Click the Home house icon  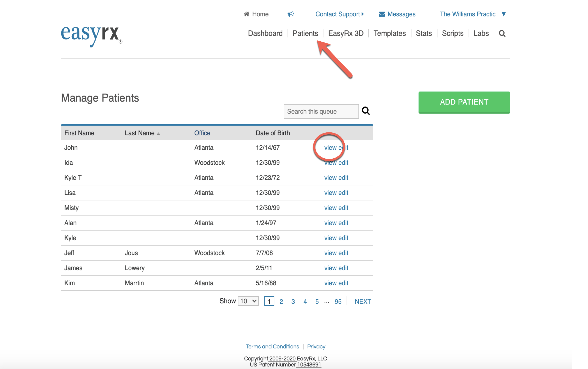[x=246, y=14]
